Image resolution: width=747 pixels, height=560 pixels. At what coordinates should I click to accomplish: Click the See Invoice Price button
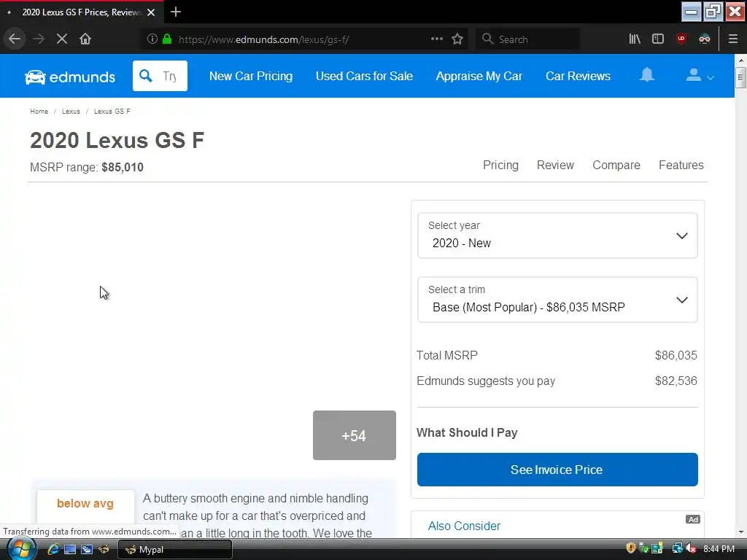[557, 470]
